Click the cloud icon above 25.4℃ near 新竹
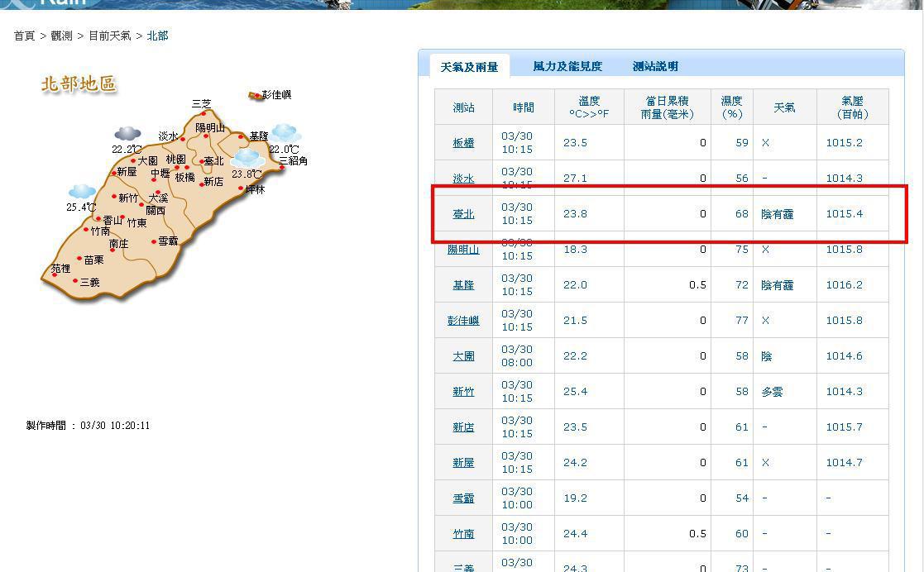924x572 pixels. click(82, 192)
